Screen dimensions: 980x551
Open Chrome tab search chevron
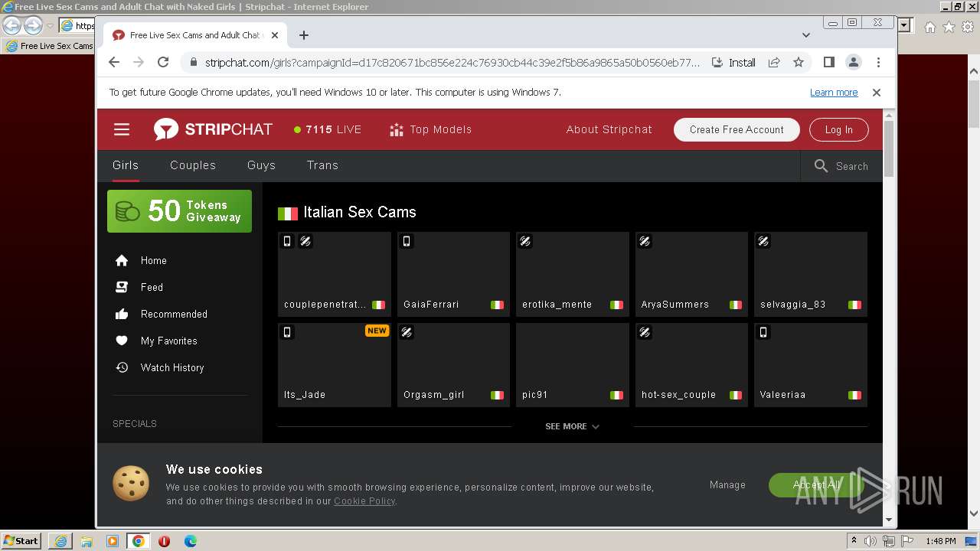[806, 35]
